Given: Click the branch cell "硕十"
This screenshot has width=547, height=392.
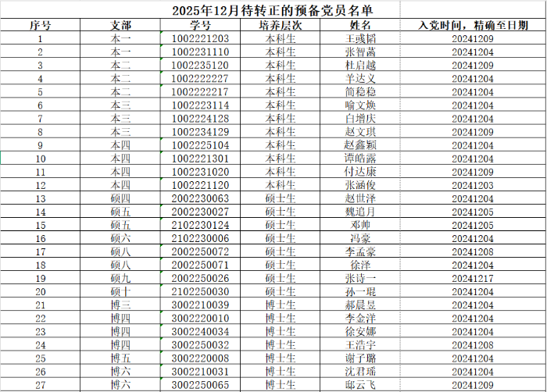Looking at the screenshot, I should click(x=120, y=291).
